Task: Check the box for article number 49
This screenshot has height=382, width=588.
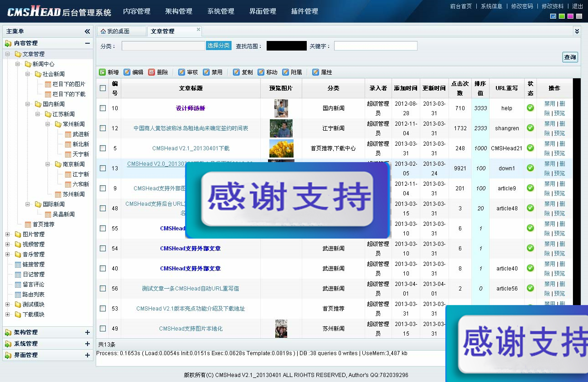Action: click(103, 329)
